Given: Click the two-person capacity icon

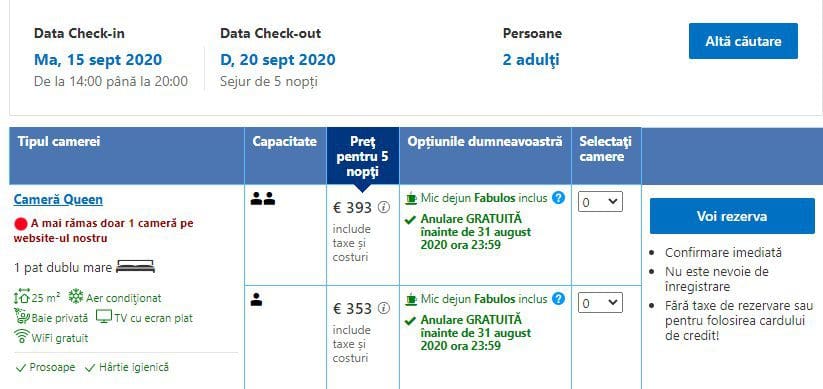Looking at the screenshot, I should pyautogui.click(x=263, y=199).
